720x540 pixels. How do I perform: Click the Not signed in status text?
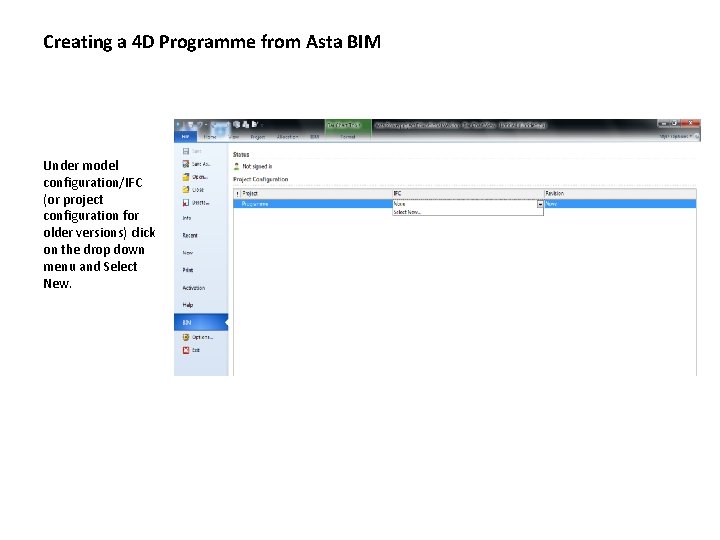tap(257, 166)
